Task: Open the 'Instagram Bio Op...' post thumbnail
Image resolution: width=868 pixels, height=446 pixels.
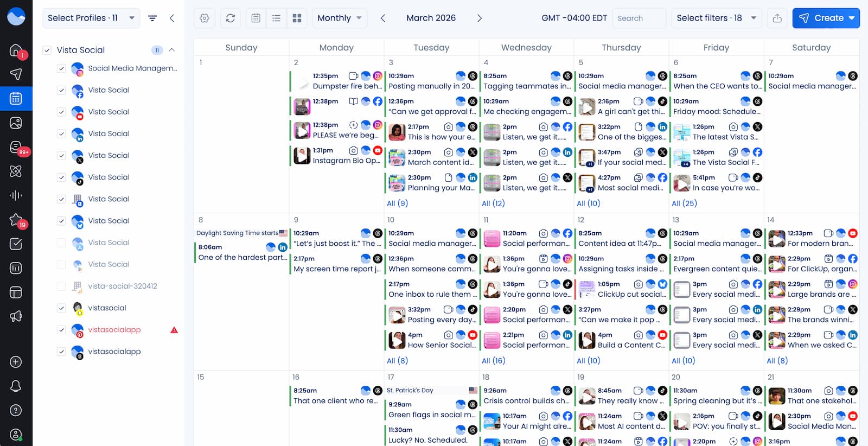Action: tap(302, 156)
